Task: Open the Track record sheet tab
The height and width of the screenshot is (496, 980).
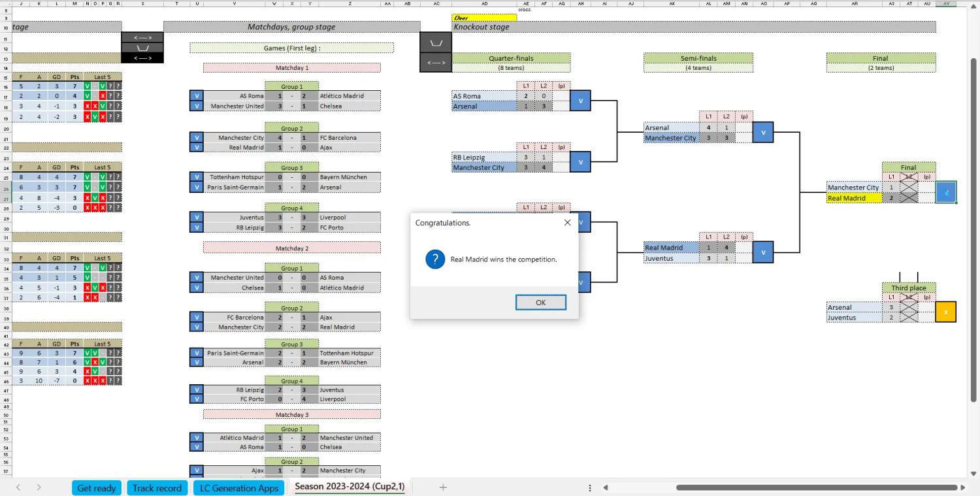Action: (157, 488)
